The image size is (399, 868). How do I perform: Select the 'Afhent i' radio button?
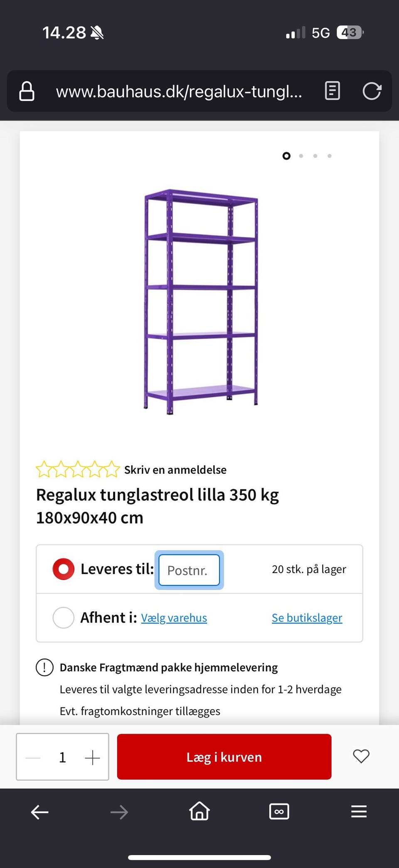pyautogui.click(x=63, y=618)
